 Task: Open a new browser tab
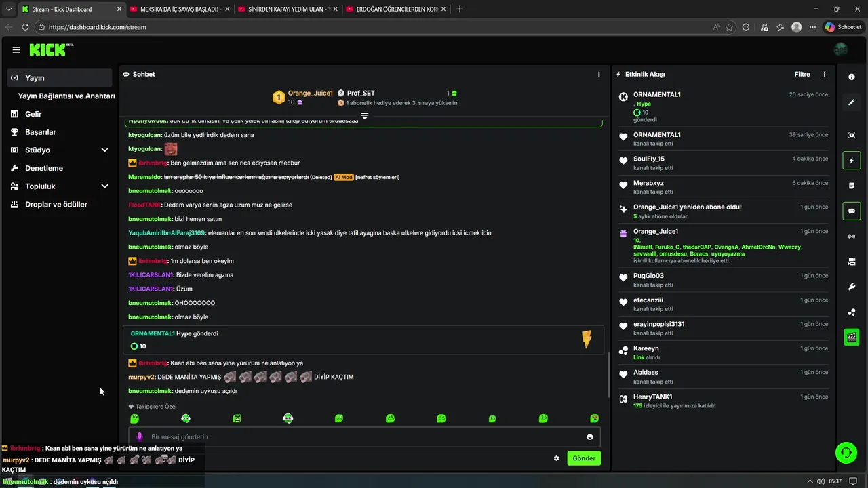point(460,9)
